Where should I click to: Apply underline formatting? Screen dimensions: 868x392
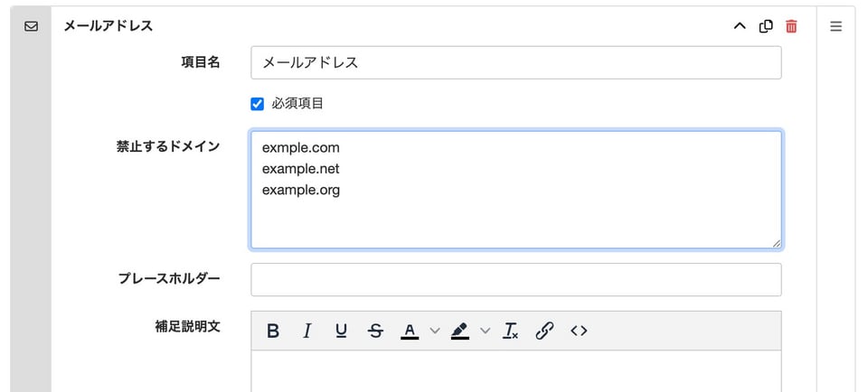click(x=341, y=331)
